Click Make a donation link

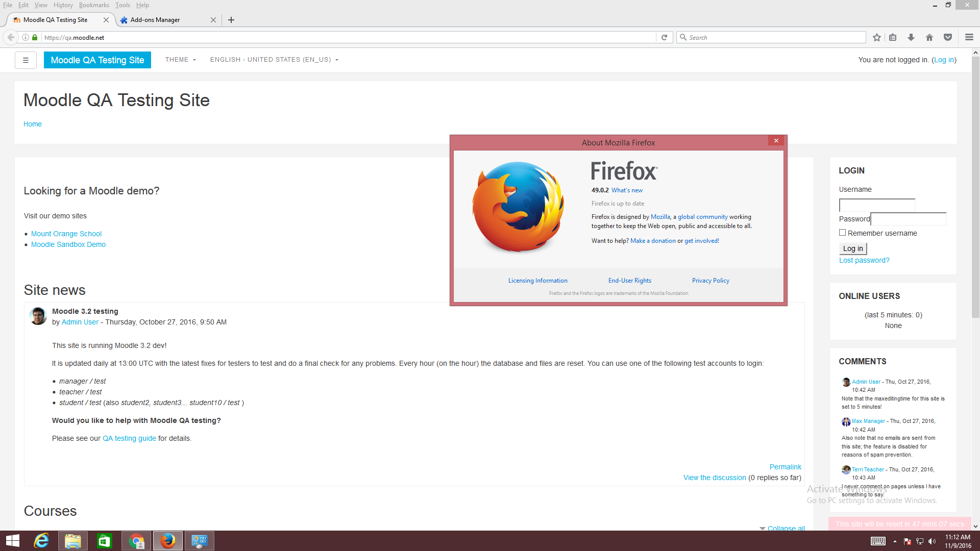pyautogui.click(x=653, y=241)
